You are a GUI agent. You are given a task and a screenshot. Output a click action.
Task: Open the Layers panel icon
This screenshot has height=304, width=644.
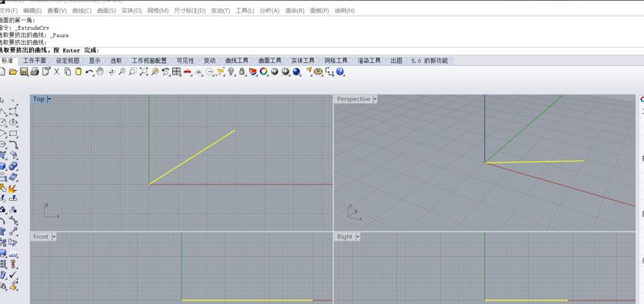click(x=253, y=71)
